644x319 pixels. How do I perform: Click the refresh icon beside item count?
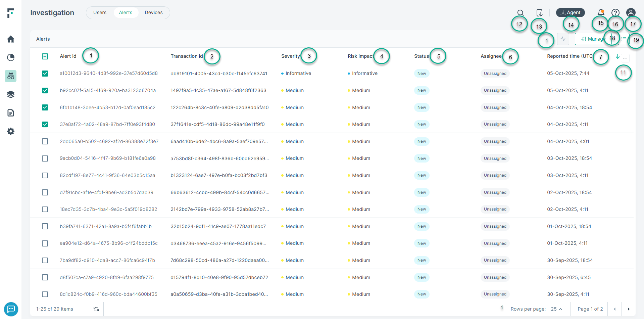(96, 309)
